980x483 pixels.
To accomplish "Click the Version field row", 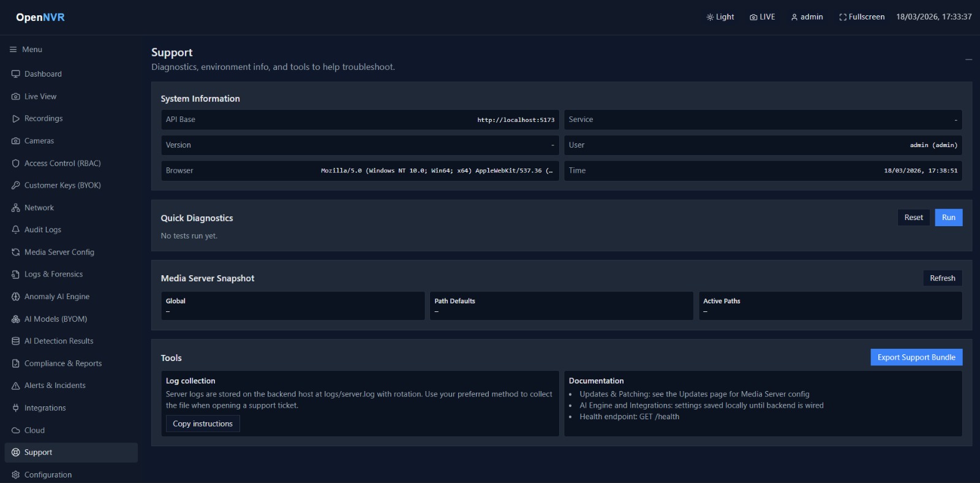I will click(360, 145).
